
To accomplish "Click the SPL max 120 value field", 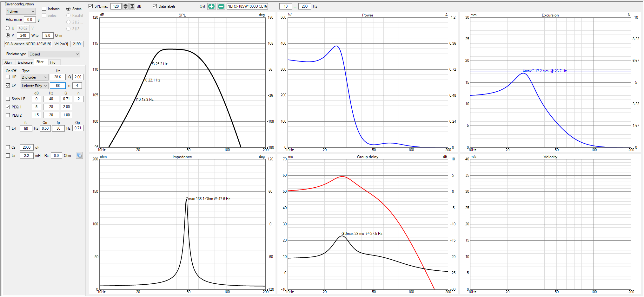I will click(x=116, y=6).
